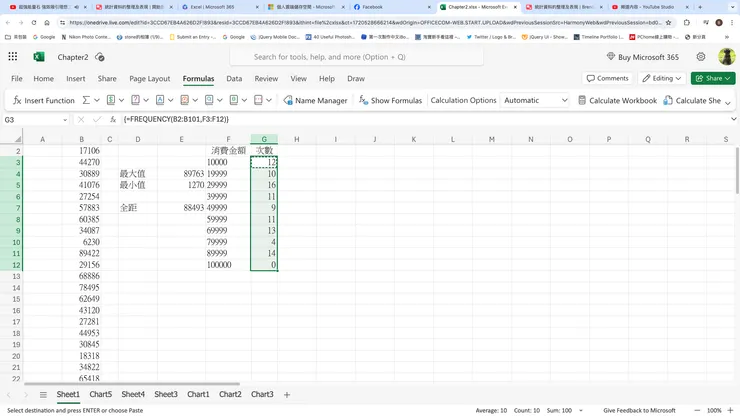This screenshot has width=740, height=416.
Task: Click Insert Function in the ribbon
Action: [43, 100]
